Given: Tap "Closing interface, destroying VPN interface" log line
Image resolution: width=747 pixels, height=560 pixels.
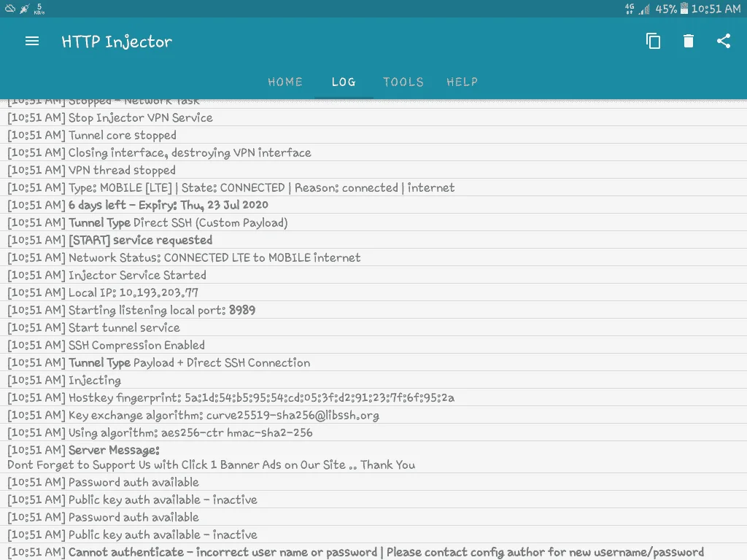Looking at the screenshot, I should pyautogui.click(x=373, y=153).
